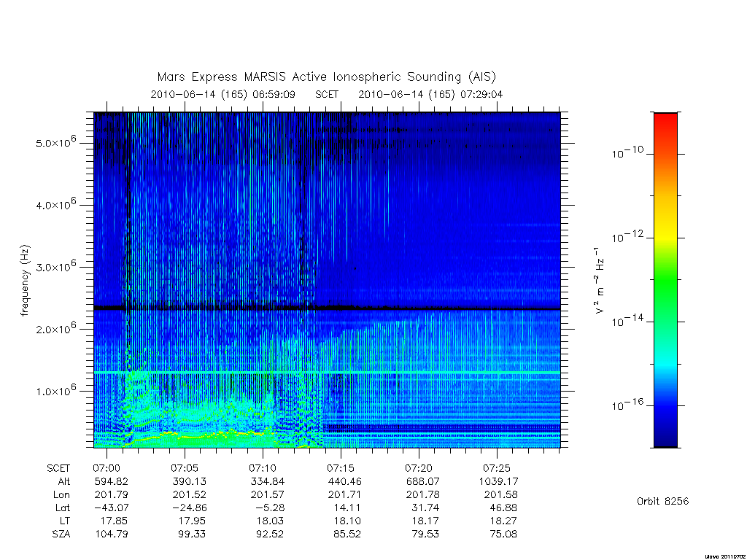The image size is (747, 560).
Task: Click the altitude value 1039.17
Action: coord(498,481)
